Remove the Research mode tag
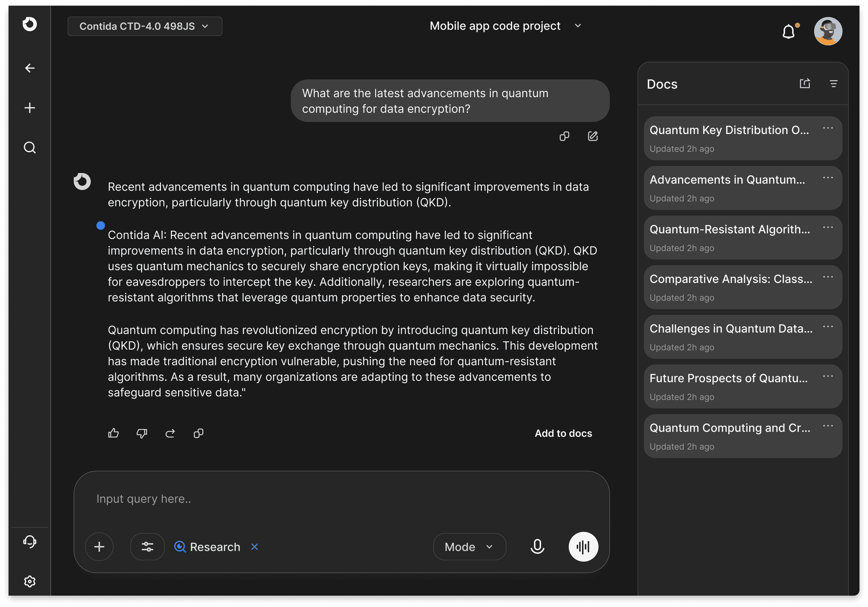This screenshot has height=607, width=868. click(x=255, y=546)
